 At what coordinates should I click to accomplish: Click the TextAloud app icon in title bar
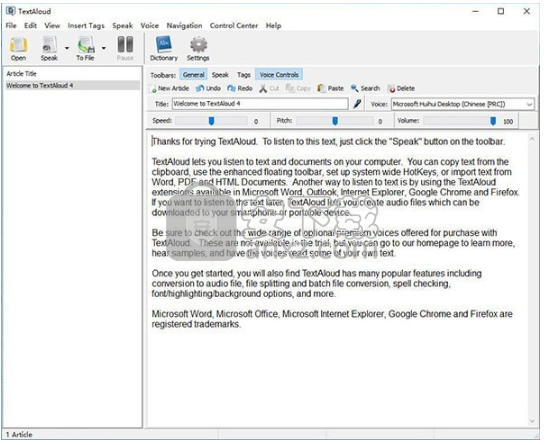tap(10, 11)
